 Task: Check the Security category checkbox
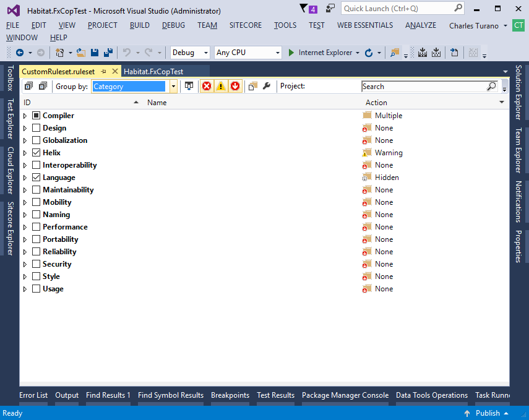[36, 264]
